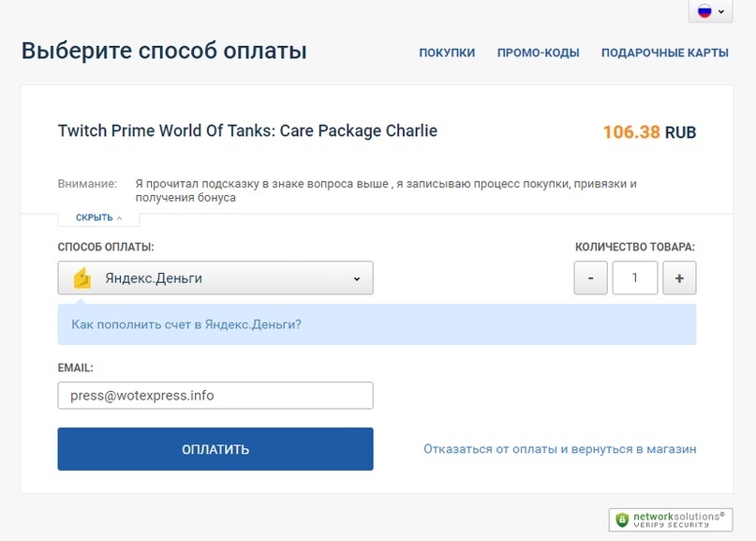
Task: Open 'Как пополнить счет в Яндекс.Деньги?' link
Action: point(186,324)
